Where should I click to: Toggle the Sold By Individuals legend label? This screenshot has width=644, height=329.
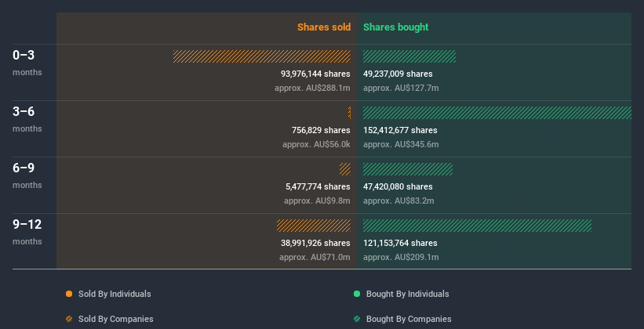115,294
